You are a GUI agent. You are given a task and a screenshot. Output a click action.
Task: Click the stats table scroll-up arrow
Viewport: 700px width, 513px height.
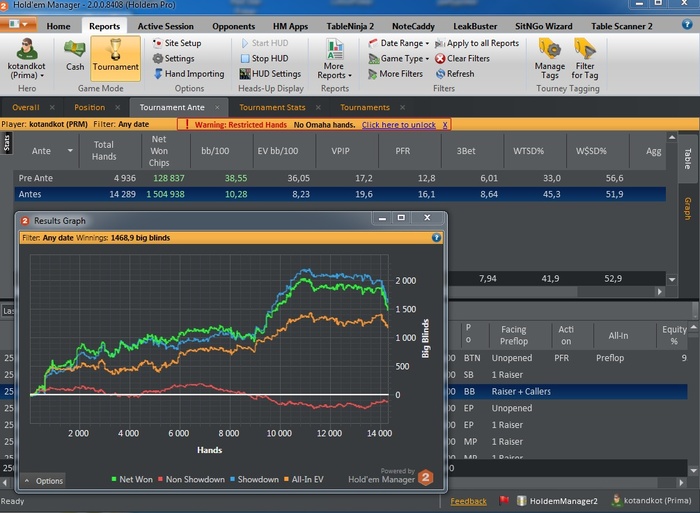pyautogui.click(x=672, y=138)
